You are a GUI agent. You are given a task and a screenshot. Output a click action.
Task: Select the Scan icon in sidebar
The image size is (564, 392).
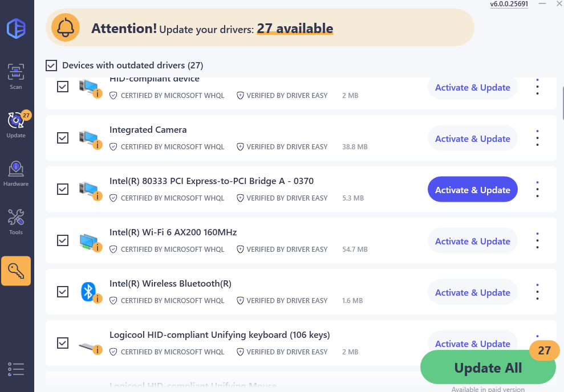click(15, 73)
